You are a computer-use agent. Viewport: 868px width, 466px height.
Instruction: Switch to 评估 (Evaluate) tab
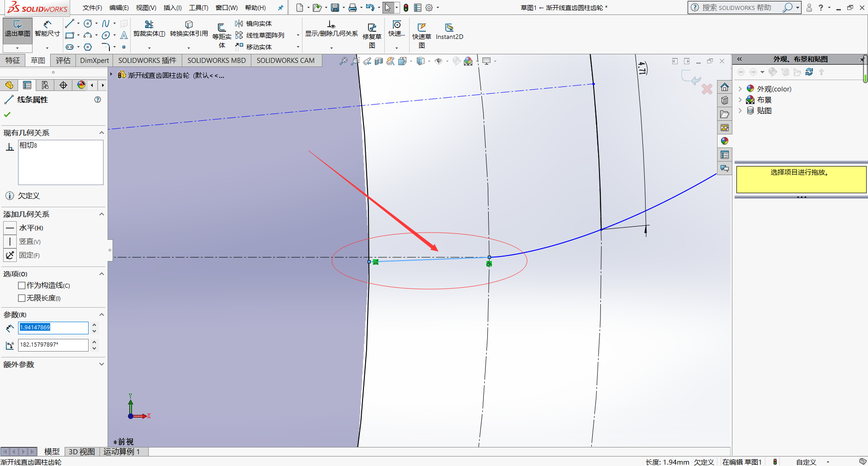tap(63, 61)
